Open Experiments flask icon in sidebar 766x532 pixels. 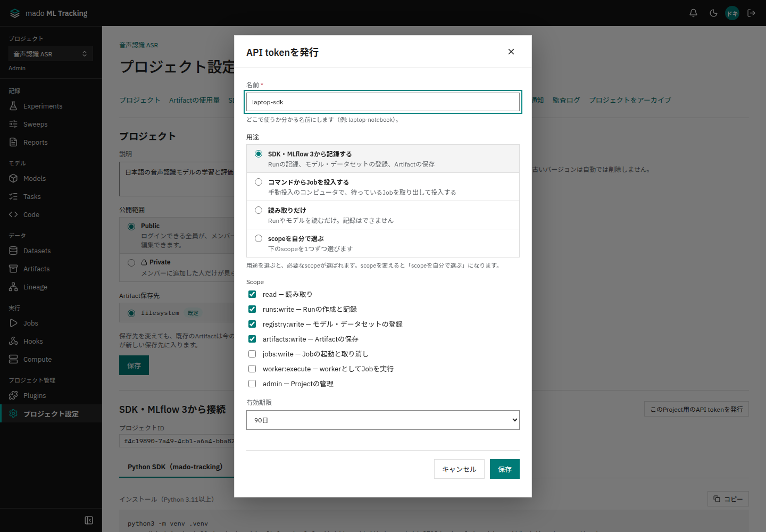tap(13, 106)
